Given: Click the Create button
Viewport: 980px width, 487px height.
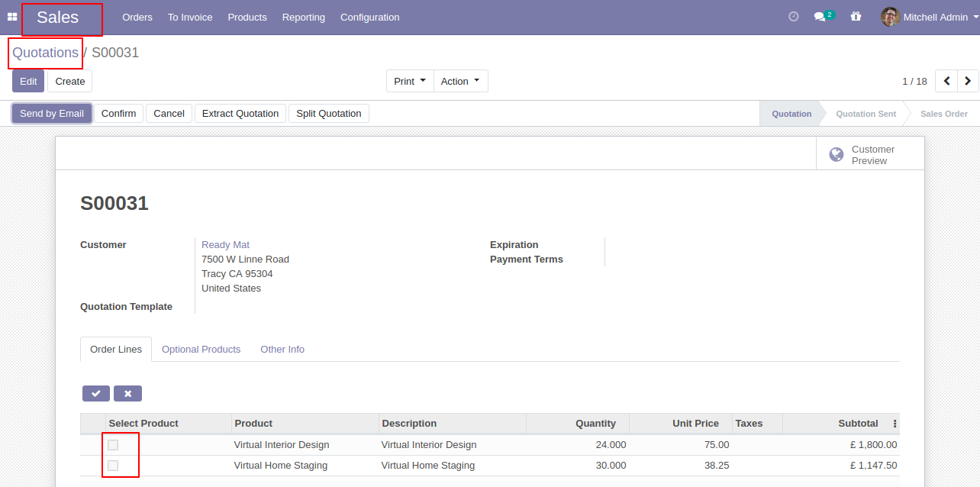Looking at the screenshot, I should (x=70, y=81).
